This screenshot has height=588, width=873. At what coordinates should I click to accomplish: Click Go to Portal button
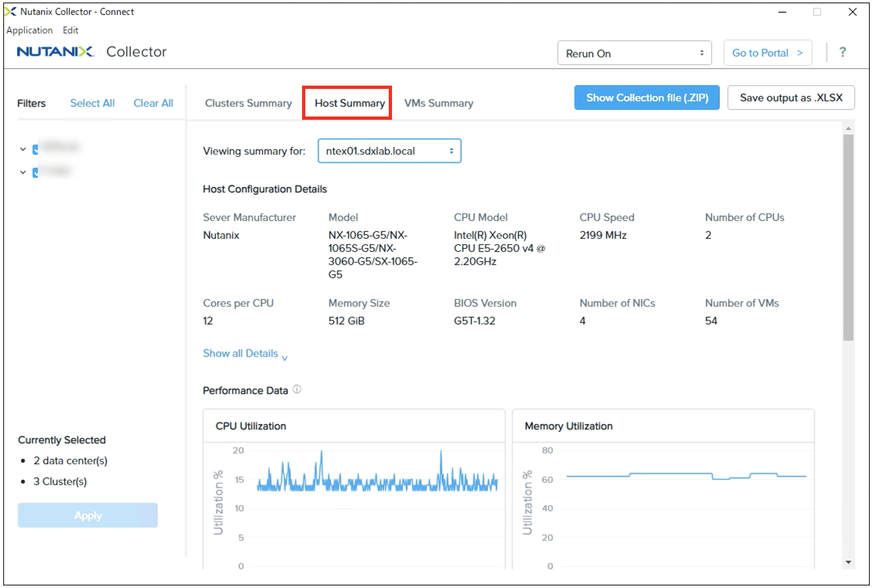pos(767,53)
